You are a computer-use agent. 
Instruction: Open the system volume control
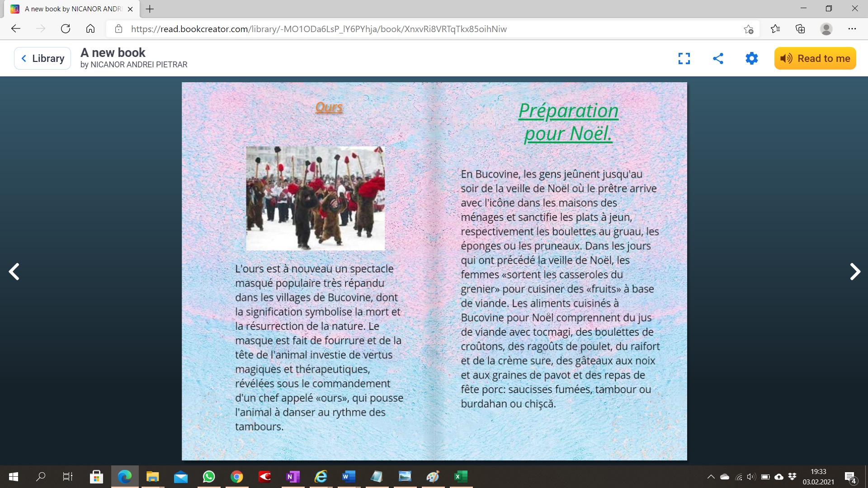(751, 477)
